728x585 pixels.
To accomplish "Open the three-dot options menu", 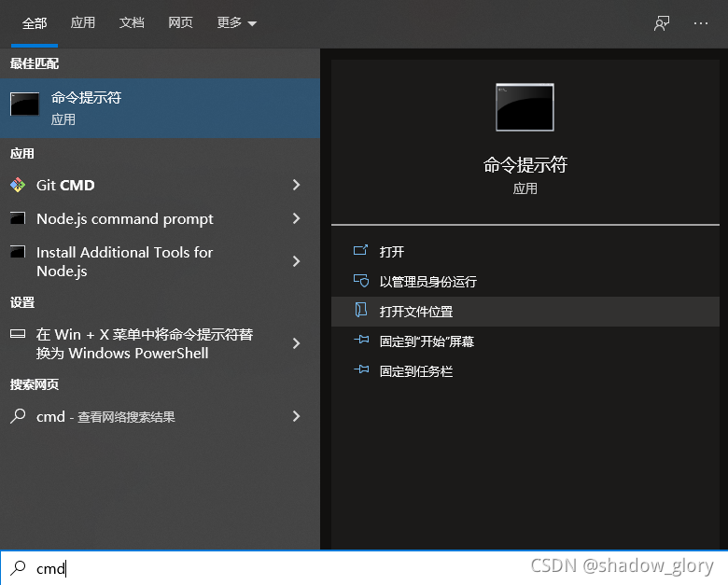I will coord(701,23).
